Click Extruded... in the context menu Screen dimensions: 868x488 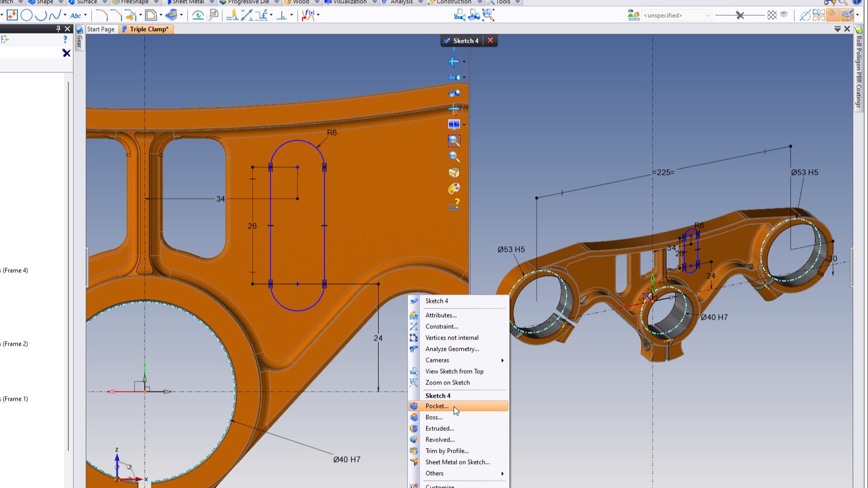click(x=439, y=428)
